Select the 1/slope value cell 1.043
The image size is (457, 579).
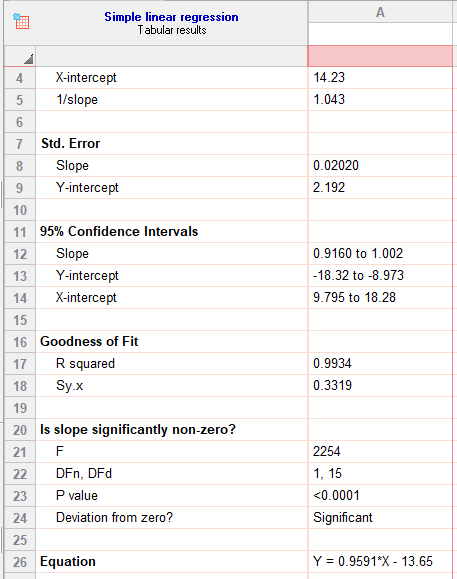[x=380, y=100]
